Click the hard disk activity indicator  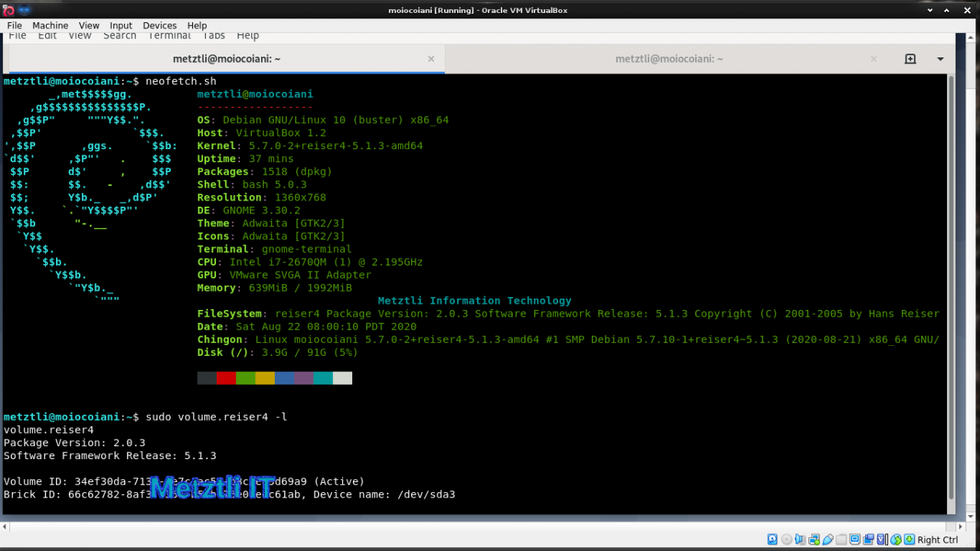point(773,540)
